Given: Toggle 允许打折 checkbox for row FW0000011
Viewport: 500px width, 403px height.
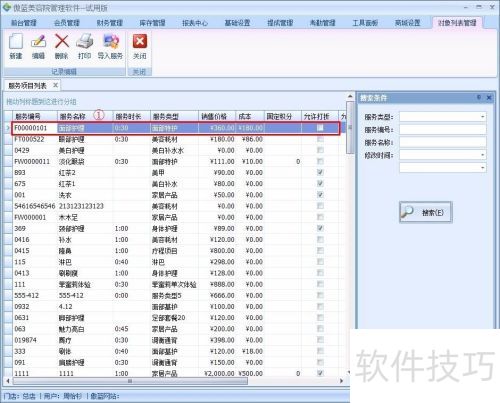Looking at the screenshot, I should pyautogui.click(x=320, y=161).
